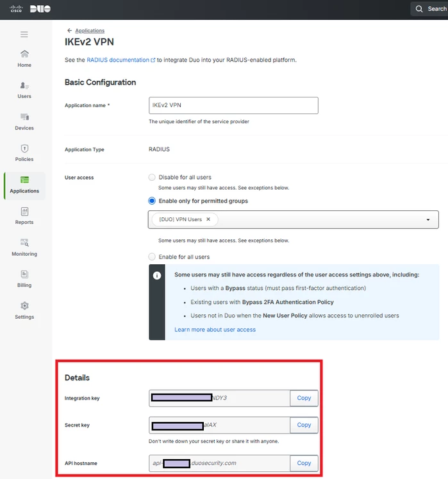Select Disable for all users radio
Screen dimensions: 448x479
(152, 178)
